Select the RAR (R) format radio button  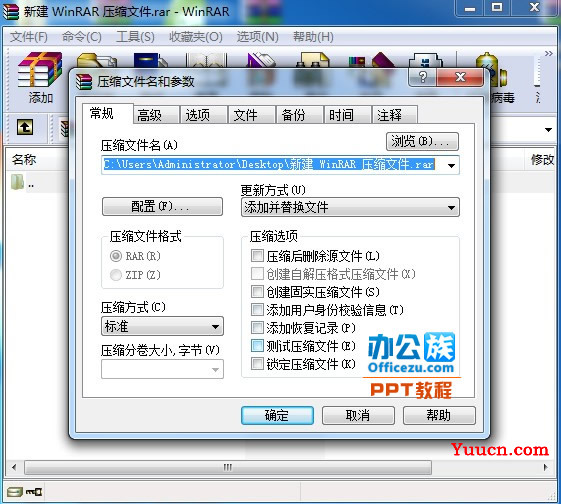(x=116, y=256)
